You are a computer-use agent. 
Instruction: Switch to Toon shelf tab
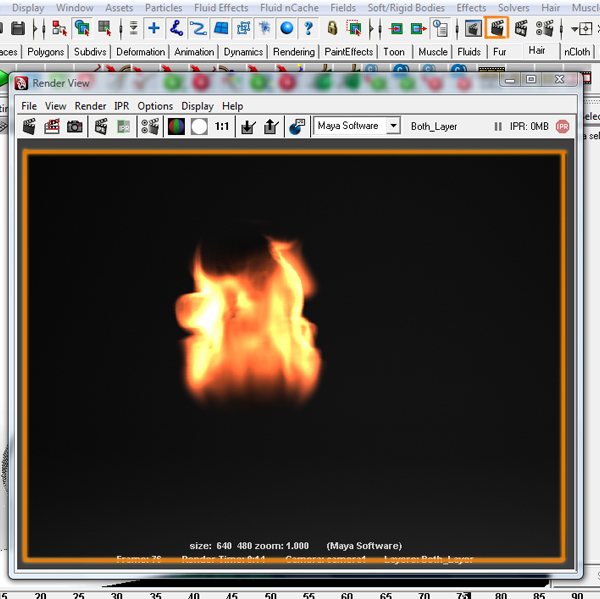394,52
